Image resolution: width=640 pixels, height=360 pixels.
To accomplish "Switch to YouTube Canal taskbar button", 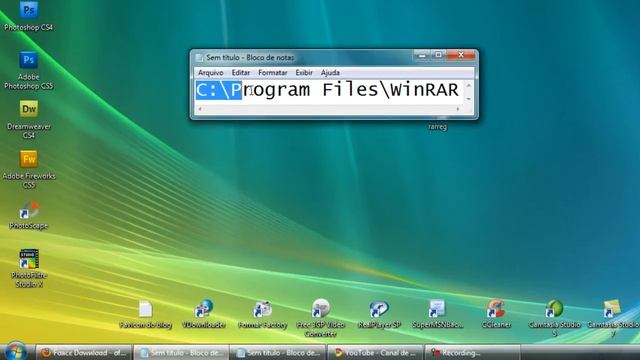I will point(375,353).
